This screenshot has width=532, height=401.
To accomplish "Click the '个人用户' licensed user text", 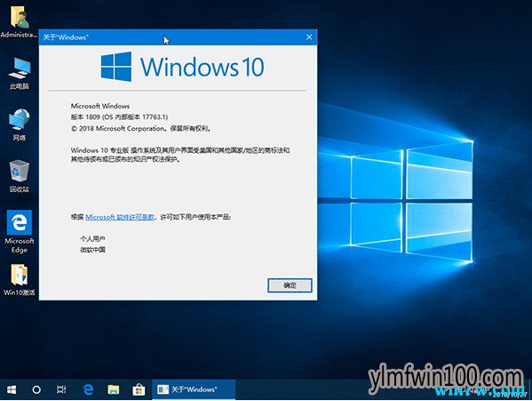I will [x=92, y=238].
